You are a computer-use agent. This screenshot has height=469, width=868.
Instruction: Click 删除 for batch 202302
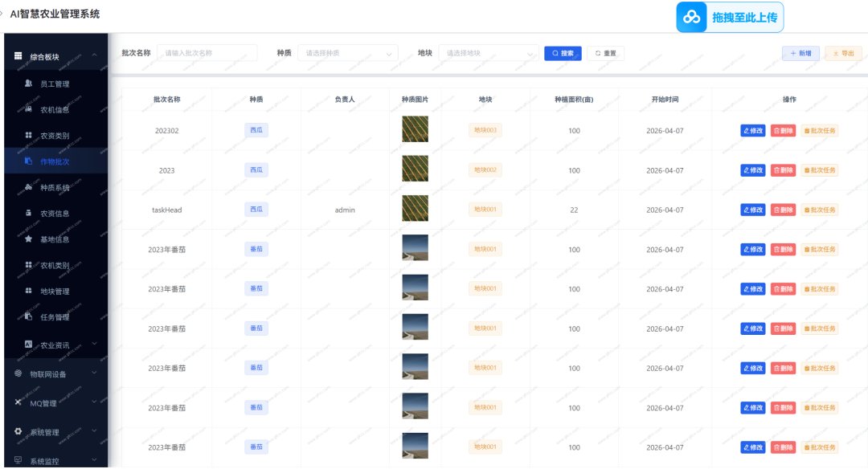[784, 131]
